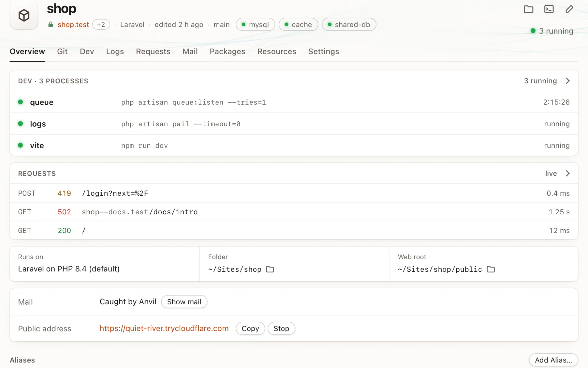Screen dimensions: 588x368
Task: Reveal ~/Sites/shop folder icon
Action: tap(270, 269)
